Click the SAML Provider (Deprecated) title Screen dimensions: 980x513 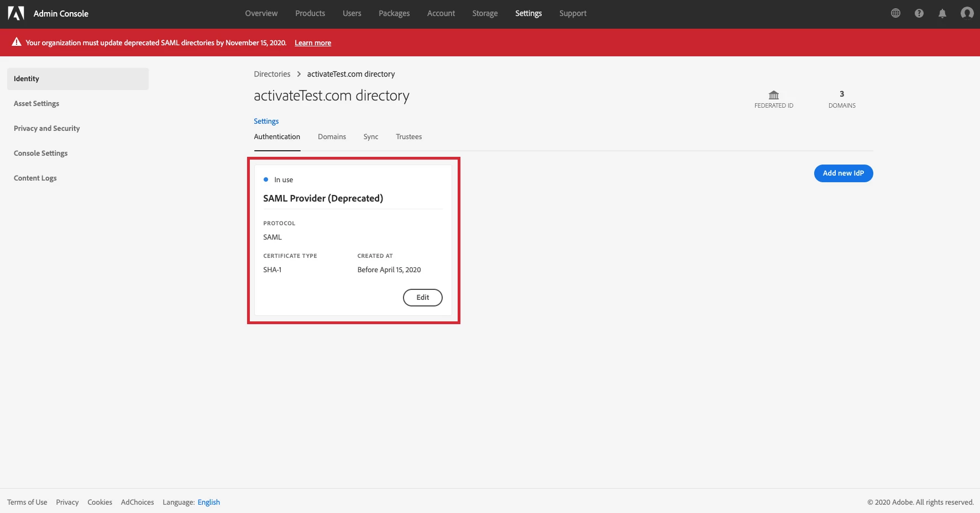(x=323, y=198)
